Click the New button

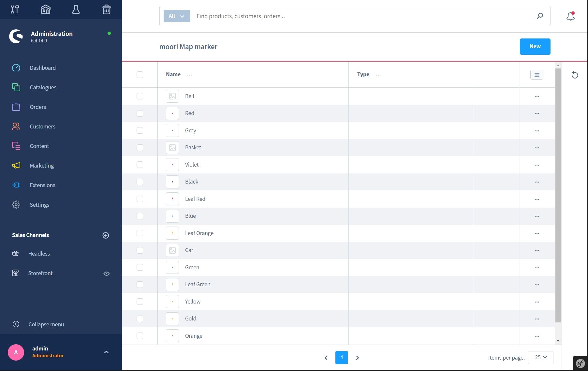pyautogui.click(x=535, y=47)
